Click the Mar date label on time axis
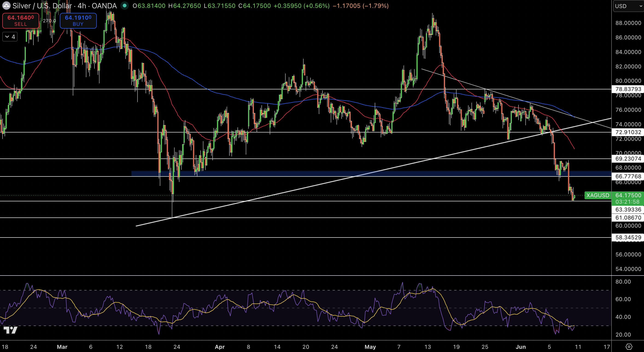The image size is (644, 352). click(x=62, y=347)
